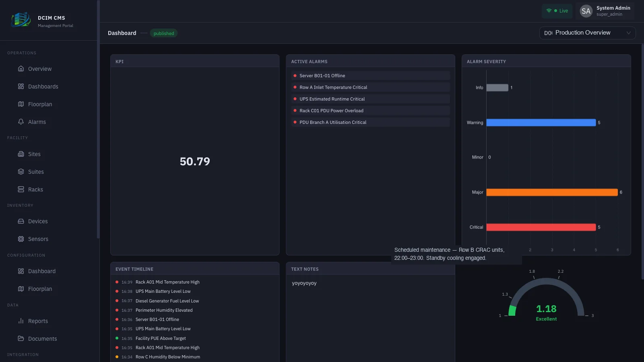Click the orange Major severity bar
Viewport: 644px width, 362px height.
click(552, 192)
